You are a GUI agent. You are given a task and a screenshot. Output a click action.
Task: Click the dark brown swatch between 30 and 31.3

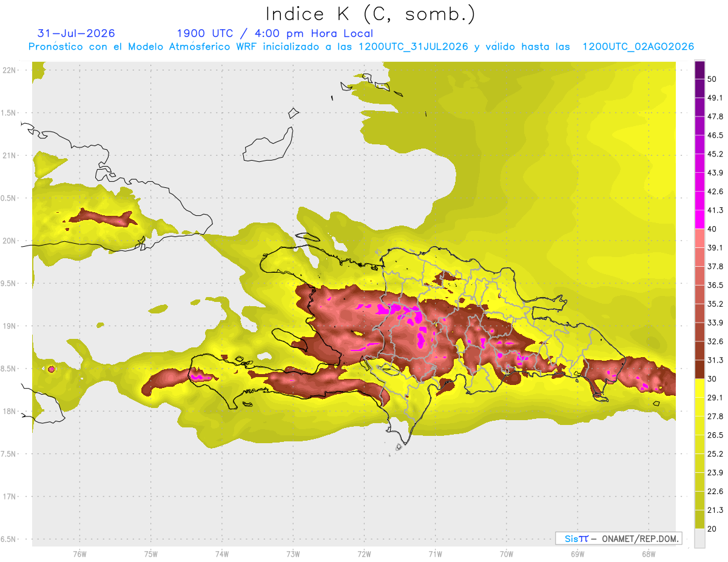(699, 369)
